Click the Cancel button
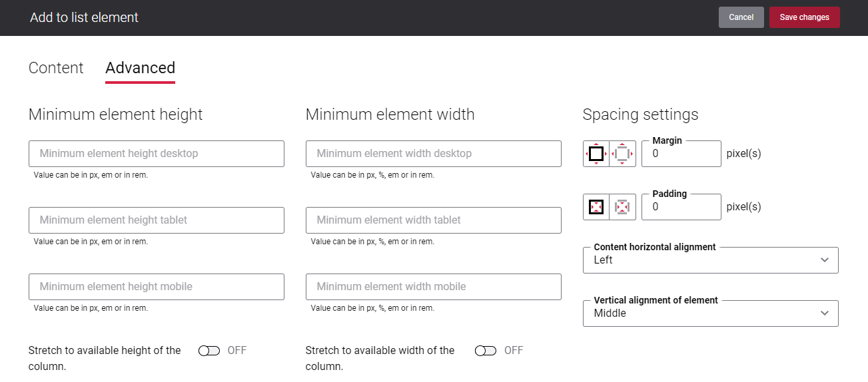The image size is (868, 382). tap(741, 17)
